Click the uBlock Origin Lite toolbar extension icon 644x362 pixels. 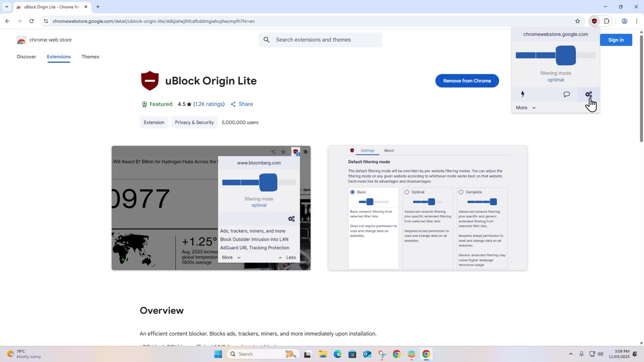click(x=594, y=21)
